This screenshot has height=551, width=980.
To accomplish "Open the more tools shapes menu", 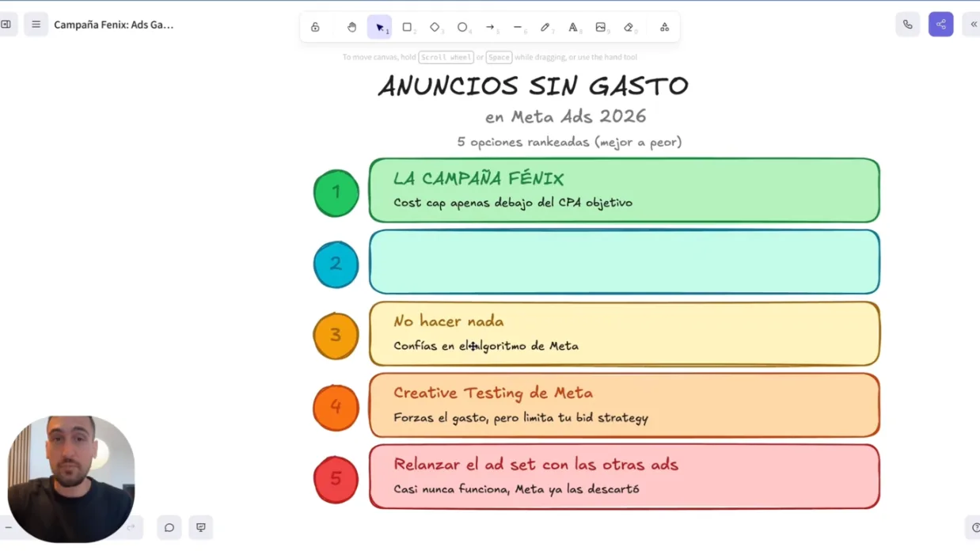I will point(664,28).
